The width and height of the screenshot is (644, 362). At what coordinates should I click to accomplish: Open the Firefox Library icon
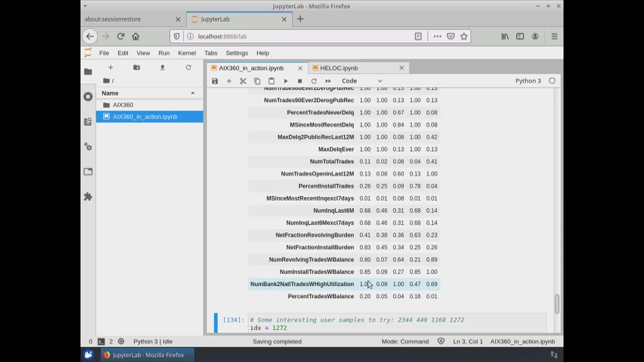click(505, 36)
